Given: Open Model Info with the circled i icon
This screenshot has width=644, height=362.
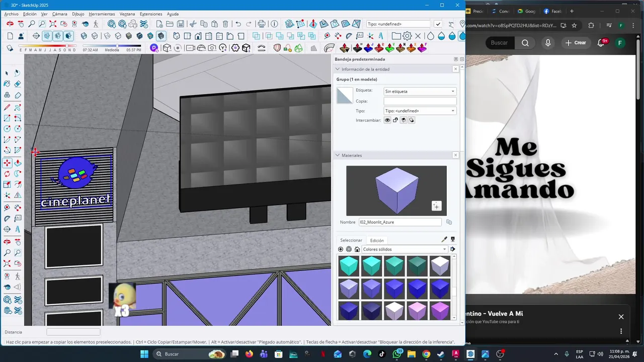Looking at the screenshot, I should click(274, 24).
